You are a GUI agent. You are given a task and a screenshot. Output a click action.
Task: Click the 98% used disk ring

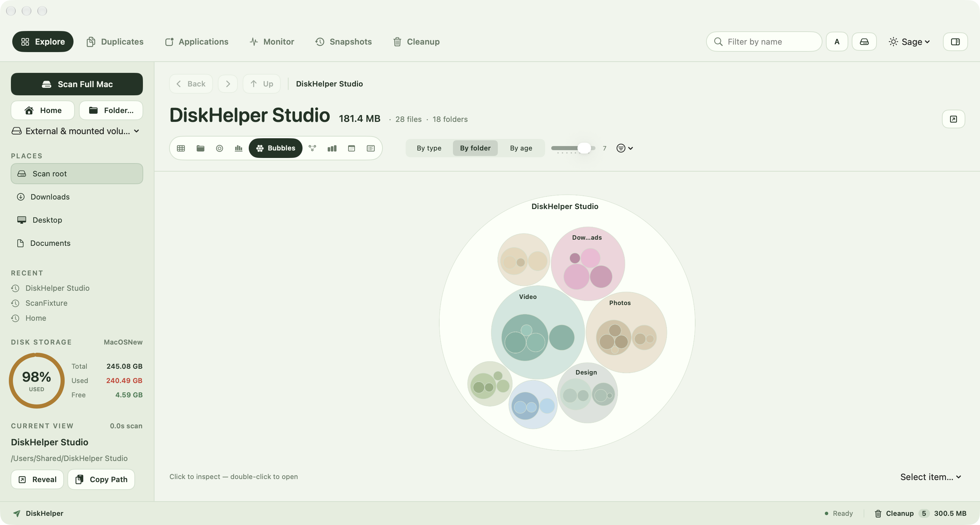point(36,381)
